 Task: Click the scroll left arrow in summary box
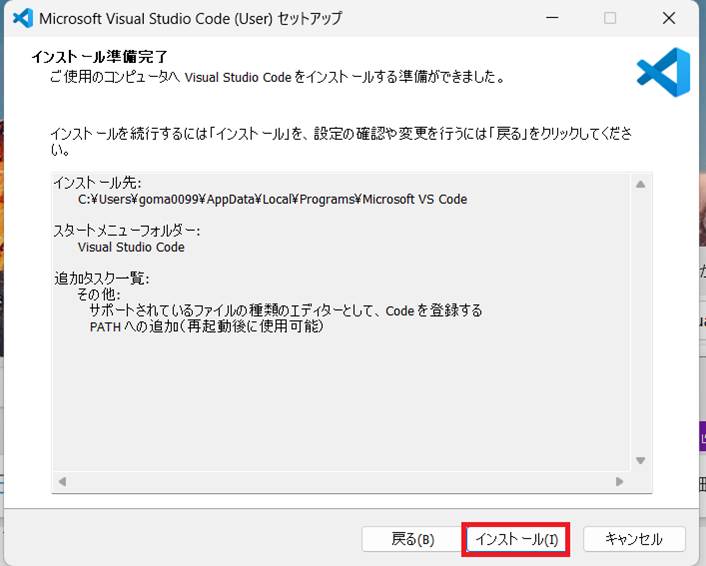point(63,481)
